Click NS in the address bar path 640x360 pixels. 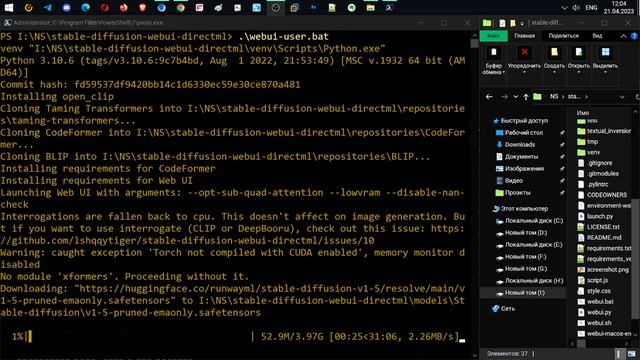point(553,97)
